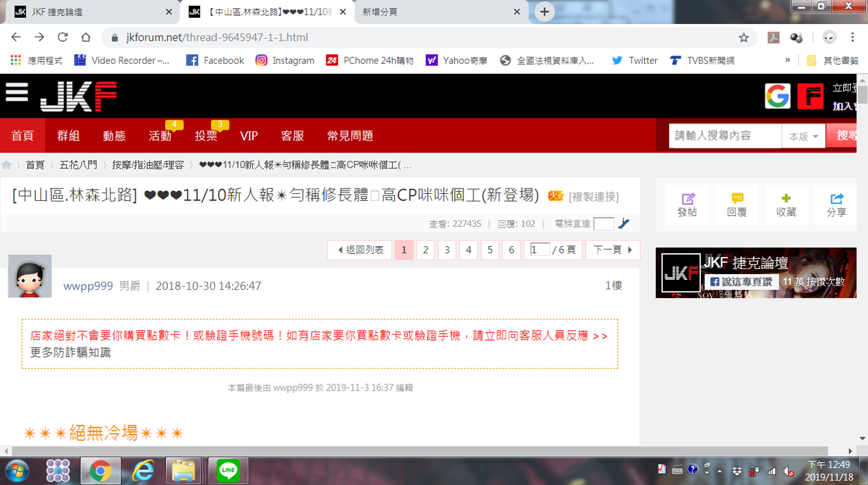This screenshot has height=485, width=868.
Task: Click the 分享 share icon
Action: 836,205
